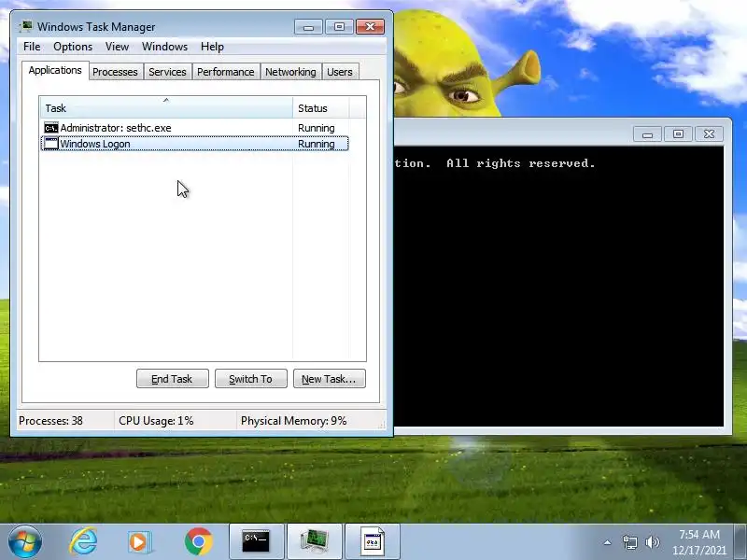Switch to the Performance tab
The width and height of the screenshot is (747, 560).
[x=226, y=72]
